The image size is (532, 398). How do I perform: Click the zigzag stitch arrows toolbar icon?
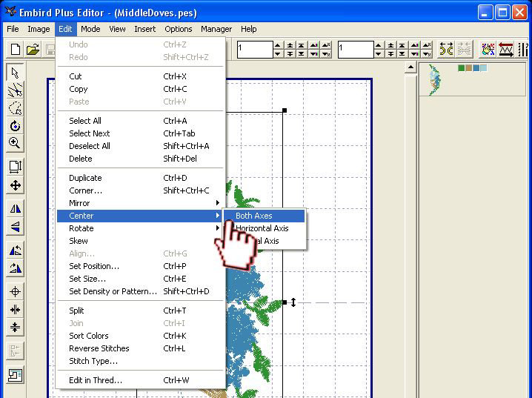pyautogui.click(x=505, y=50)
